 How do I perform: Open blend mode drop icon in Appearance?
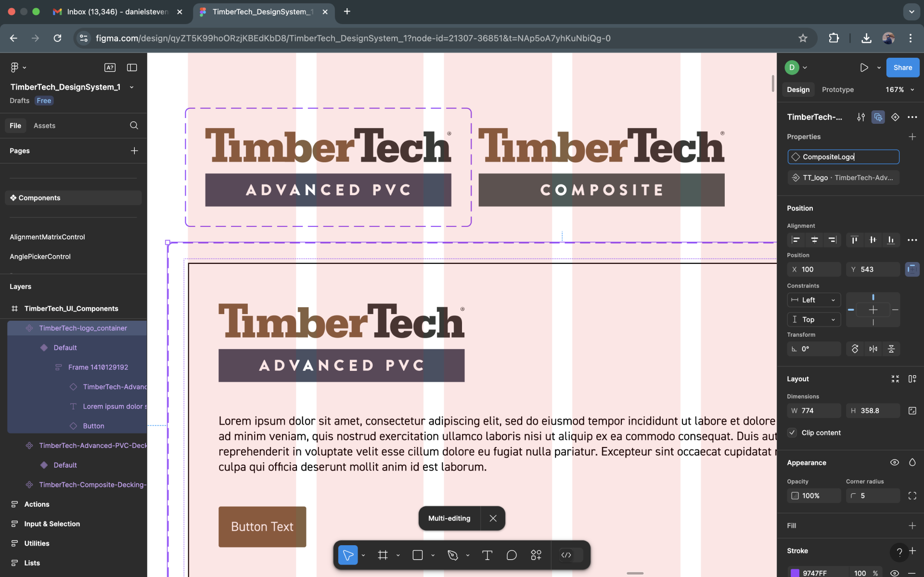pos(912,462)
